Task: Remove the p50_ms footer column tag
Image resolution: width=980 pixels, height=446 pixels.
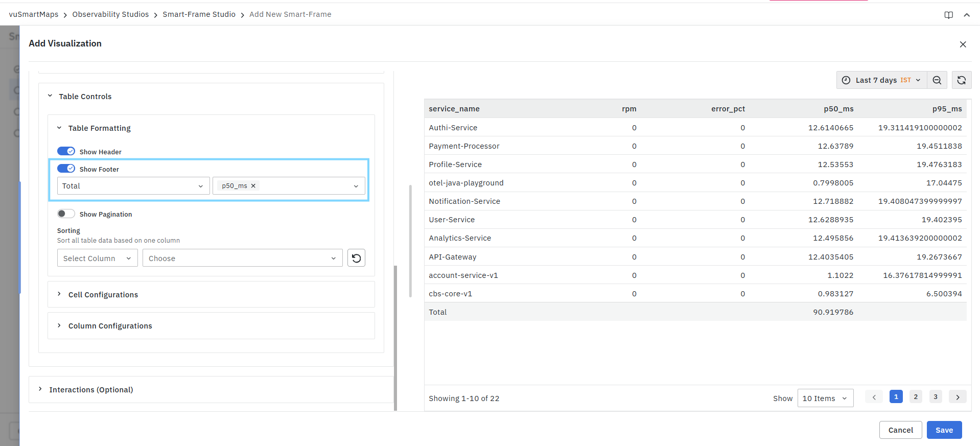Action: [x=253, y=186]
